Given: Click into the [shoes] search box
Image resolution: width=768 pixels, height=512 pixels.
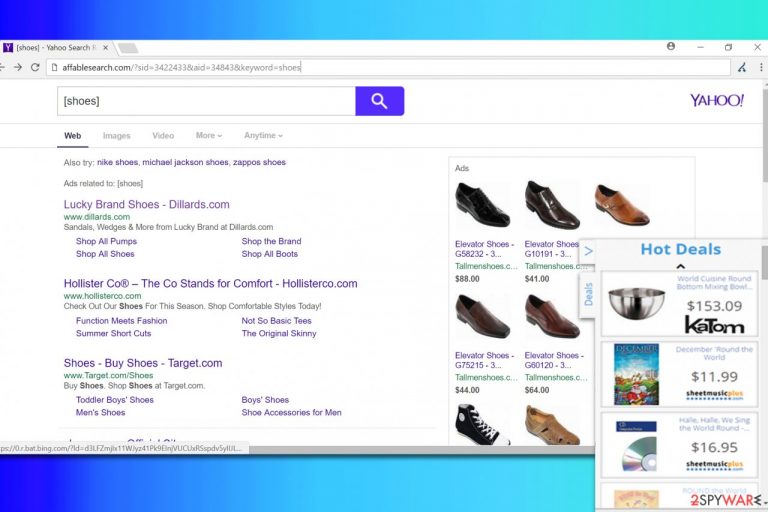Looking at the screenshot, I should point(206,101).
